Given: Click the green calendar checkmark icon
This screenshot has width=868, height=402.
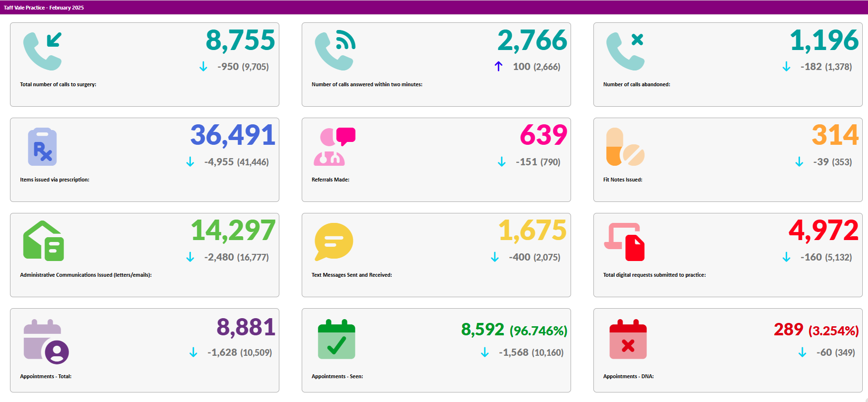Looking at the screenshot, I should tap(336, 340).
